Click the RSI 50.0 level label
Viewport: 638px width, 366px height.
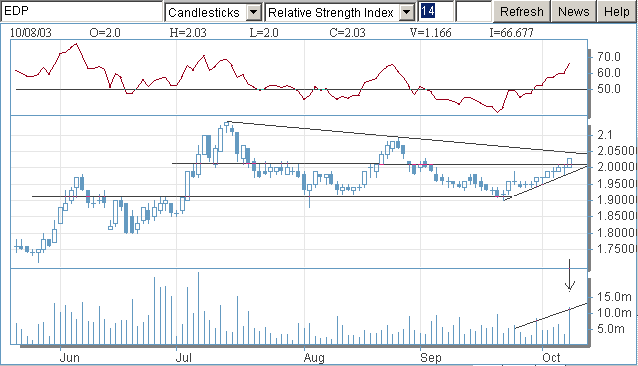[609, 89]
